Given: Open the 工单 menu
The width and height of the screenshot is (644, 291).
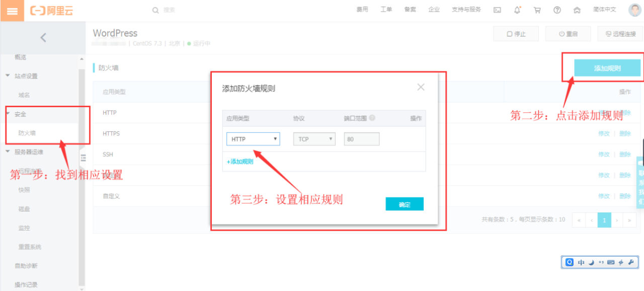Looking at the screenshot, I should (x=386, y=10).
